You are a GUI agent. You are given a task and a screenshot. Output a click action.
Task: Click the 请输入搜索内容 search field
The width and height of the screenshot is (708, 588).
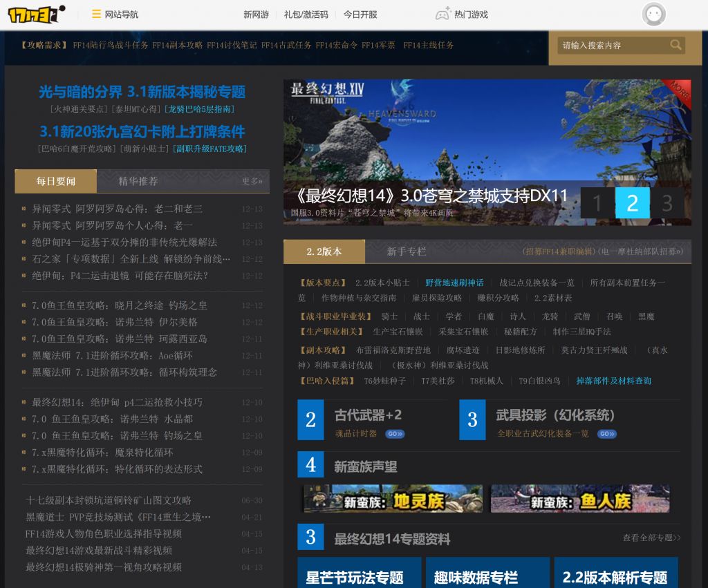(615, 45)
